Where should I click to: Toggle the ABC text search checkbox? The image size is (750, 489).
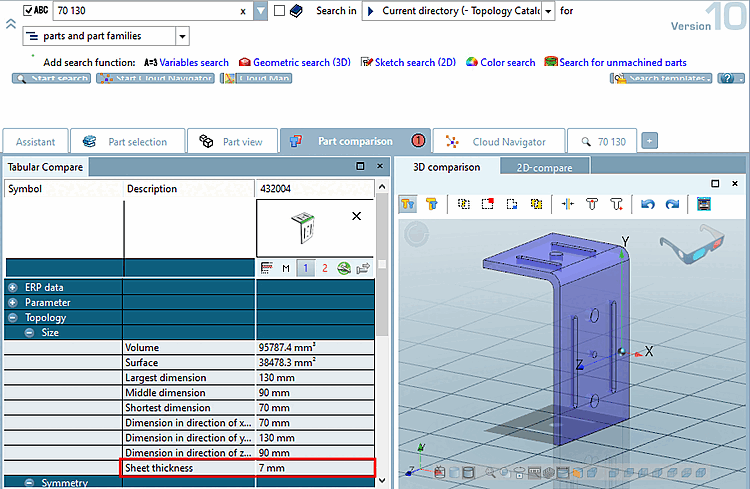[x=28, y=11]
